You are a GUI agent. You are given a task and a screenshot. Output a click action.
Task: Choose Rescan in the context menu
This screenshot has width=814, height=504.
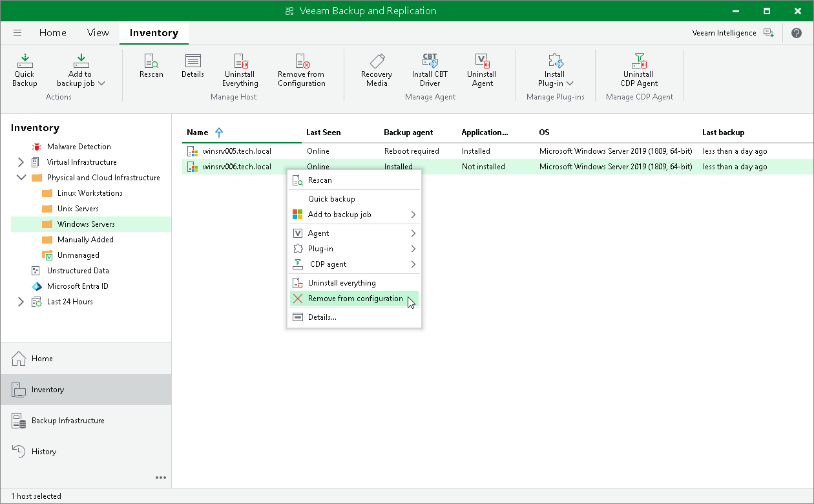pos(354,180)
